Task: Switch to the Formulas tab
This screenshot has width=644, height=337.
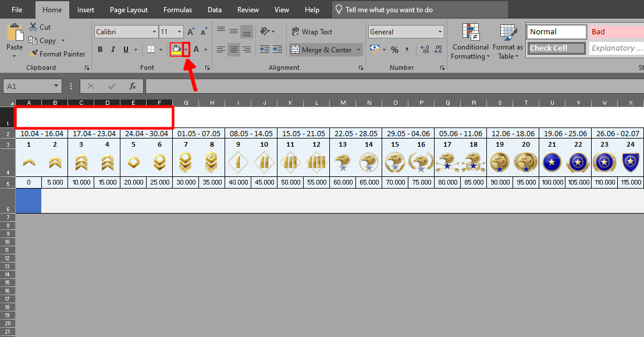Action: coord(177,10)
